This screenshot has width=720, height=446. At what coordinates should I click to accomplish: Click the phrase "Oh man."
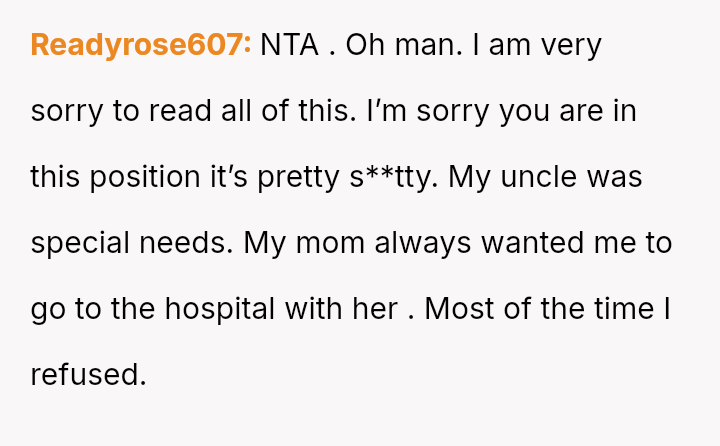pyautogui.click(x=404, y=45)
